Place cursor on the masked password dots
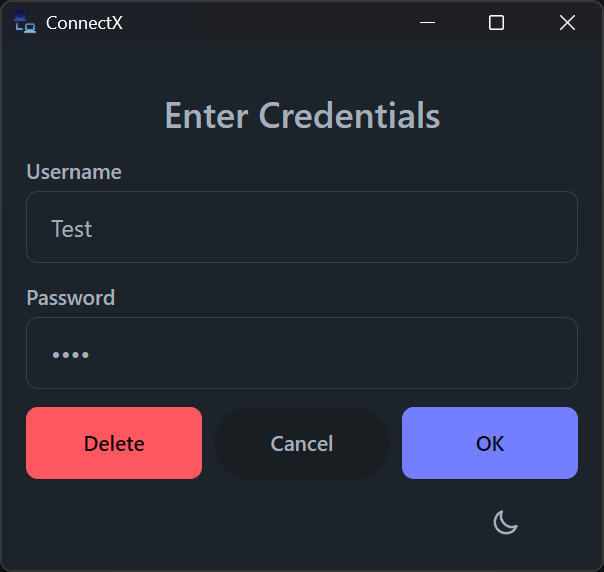 pyautogui.click(x=71, y=355)
